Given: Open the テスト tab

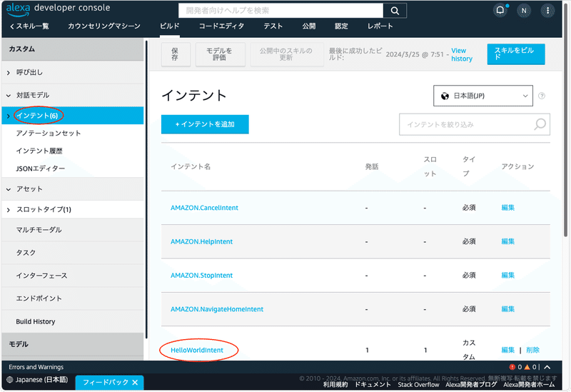Looking at the screenshot, I should pyautogui.click(x=273, y=26).
